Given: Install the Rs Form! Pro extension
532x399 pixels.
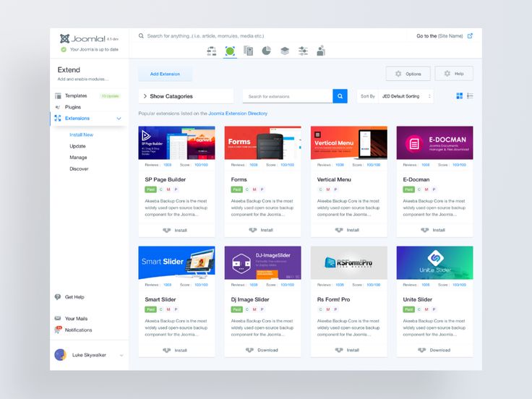Looking at the screenshot, I should [x=347, y=350].
